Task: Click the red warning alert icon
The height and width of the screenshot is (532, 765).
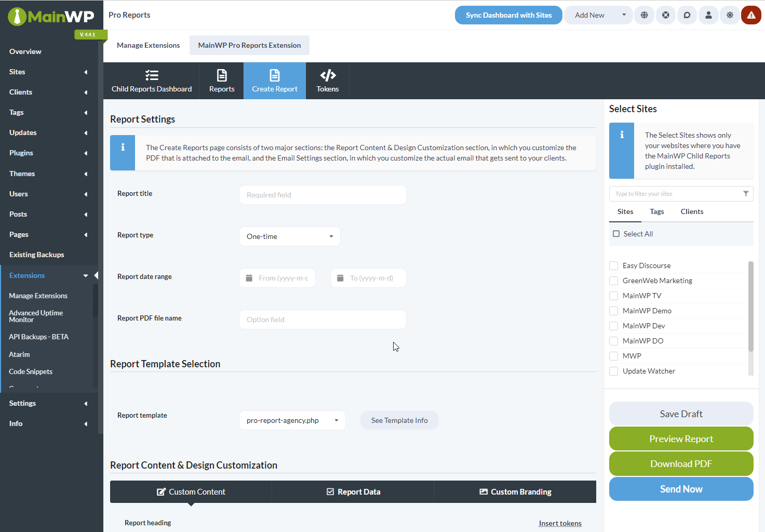Action: point(751,15)
